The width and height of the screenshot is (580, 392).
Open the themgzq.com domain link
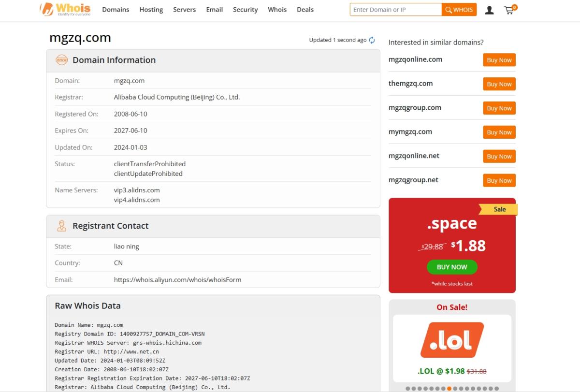(410, 84)
